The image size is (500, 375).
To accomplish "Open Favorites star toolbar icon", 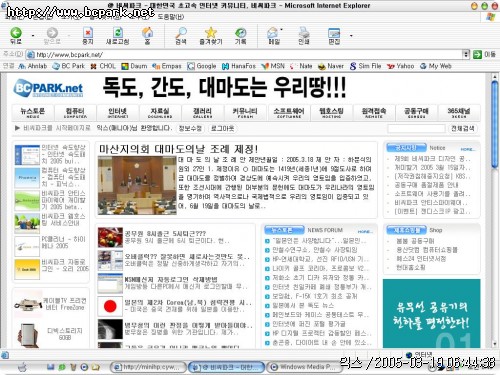I will coord(211,33).
